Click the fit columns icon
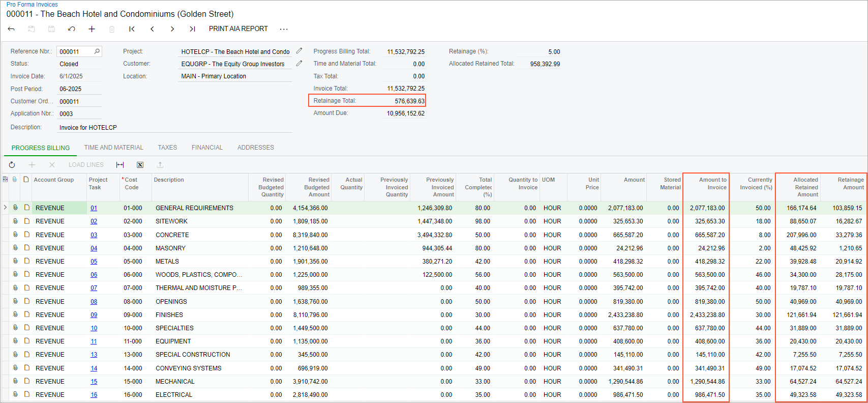 120,165
